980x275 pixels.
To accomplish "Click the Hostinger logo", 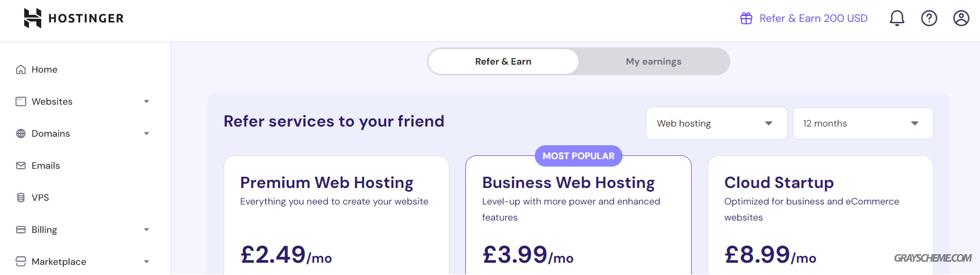I will (x=74, y=18).
